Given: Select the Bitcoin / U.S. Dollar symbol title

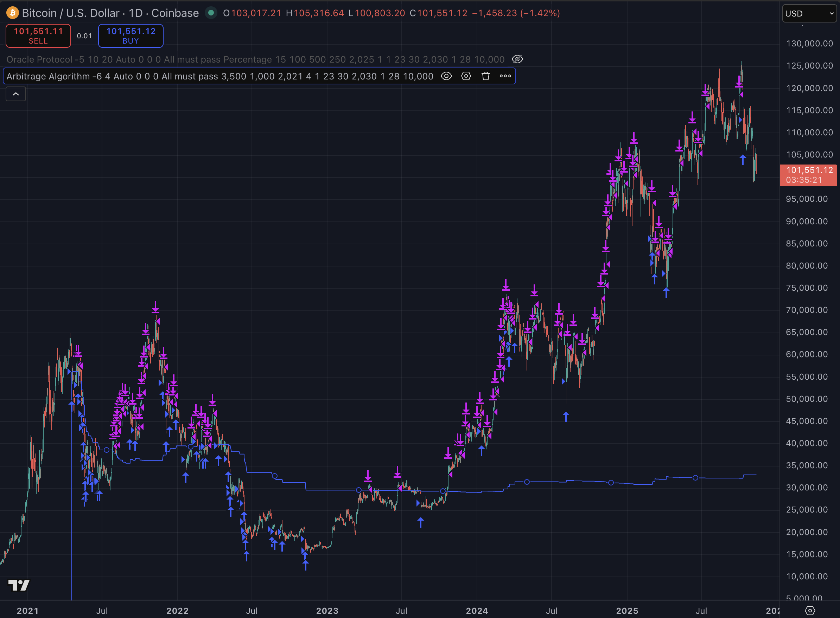Looking at the screenshot, I should tap(70, 13).
